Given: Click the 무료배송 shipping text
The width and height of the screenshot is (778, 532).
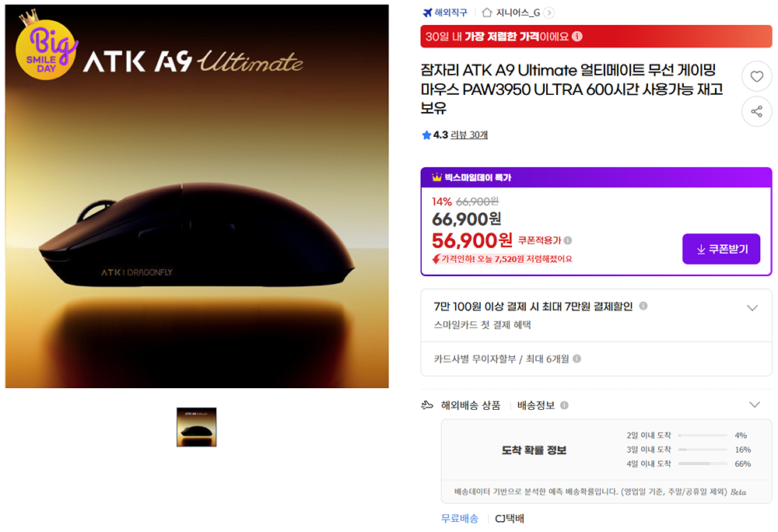Looking at the screenshot, I should point(460,519).
